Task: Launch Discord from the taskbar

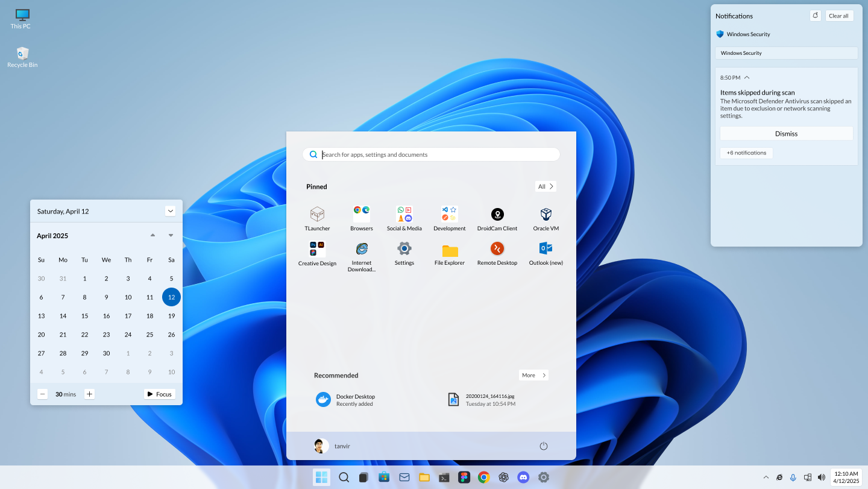Action: pyautogui.click(x=523, y=477)
